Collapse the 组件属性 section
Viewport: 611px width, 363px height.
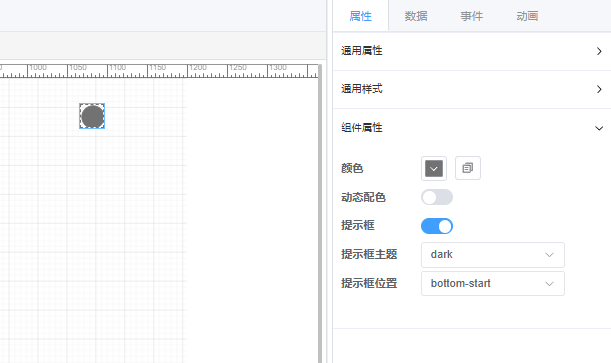pyautogui.click(x=472, y=128)
